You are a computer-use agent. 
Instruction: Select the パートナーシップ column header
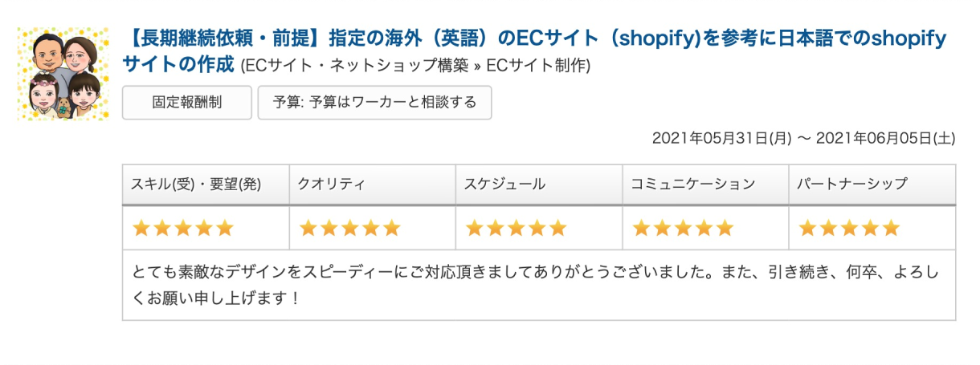[851, 184]
